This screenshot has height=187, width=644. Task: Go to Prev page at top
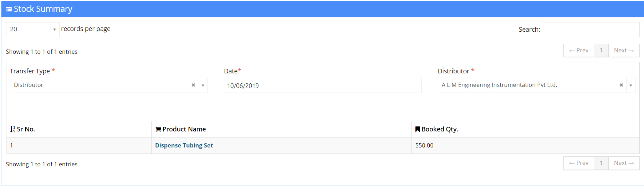coord(579,51)
